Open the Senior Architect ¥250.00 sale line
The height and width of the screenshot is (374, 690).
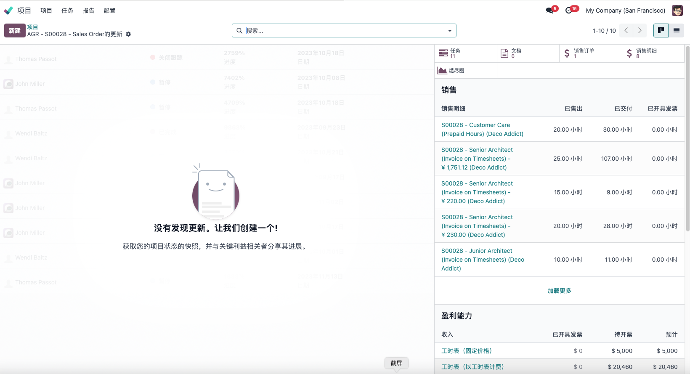(x=477, y=226)
